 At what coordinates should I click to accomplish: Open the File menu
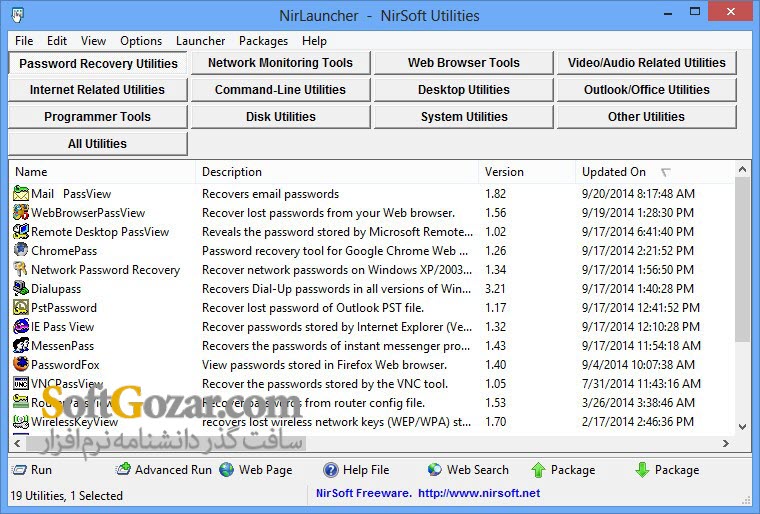[24, 41]
